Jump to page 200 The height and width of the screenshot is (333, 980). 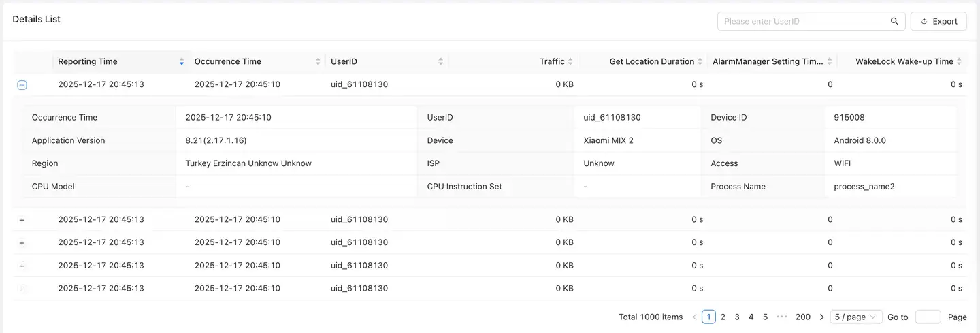coord(803,317)
